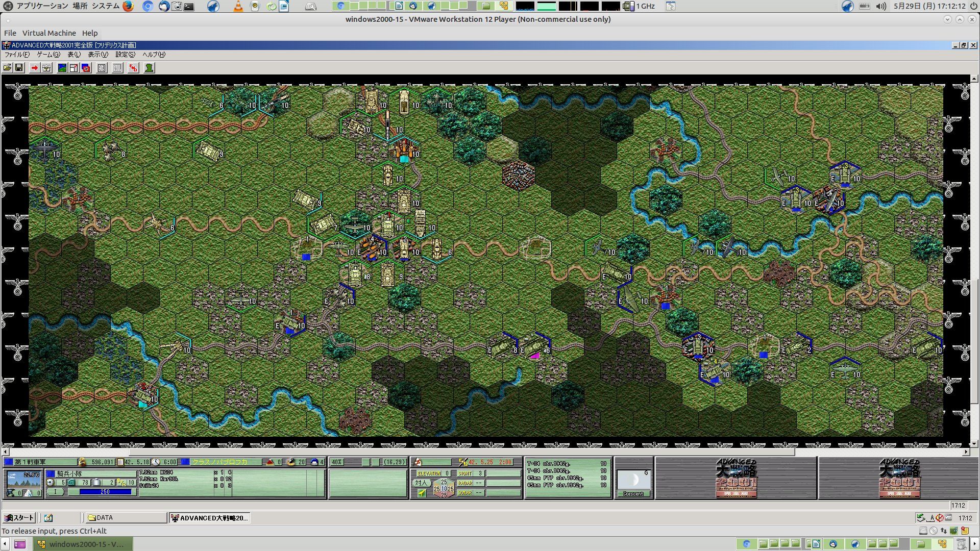Open VLC media player from the top panel

pos(238,6)
